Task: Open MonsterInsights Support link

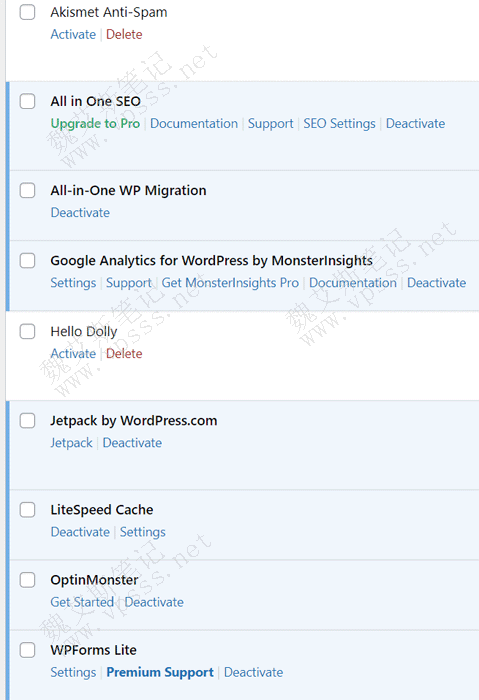Action: 129,283
